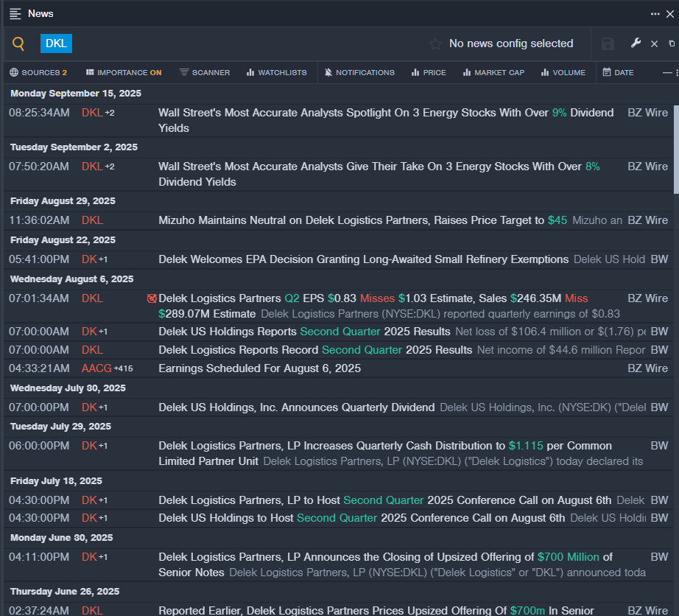Select the Scanner filter tab
The height and width of the screenshot is (616, 679).
click(x=205, y=72)
